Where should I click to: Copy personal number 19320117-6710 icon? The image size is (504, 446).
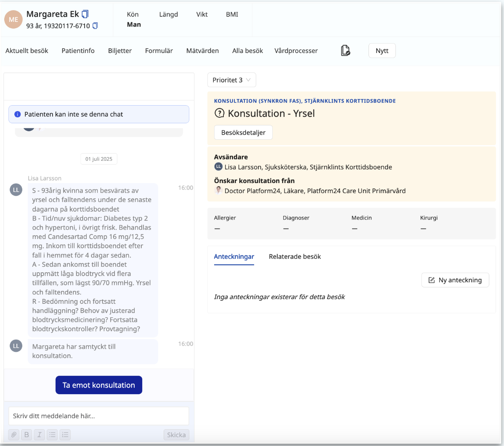[x=95, y=26]
